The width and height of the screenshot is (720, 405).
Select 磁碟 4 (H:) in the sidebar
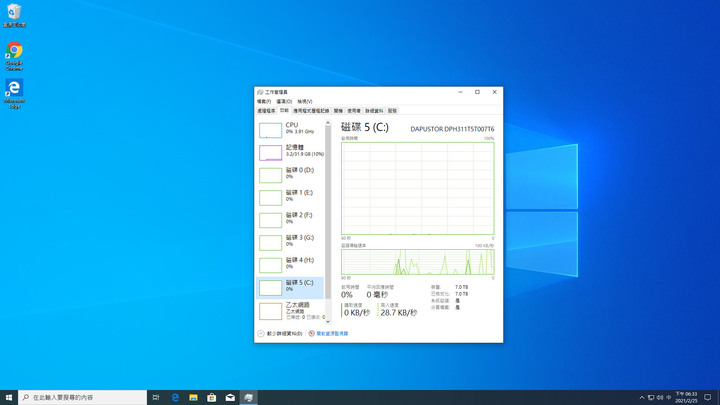pos(290,265)
